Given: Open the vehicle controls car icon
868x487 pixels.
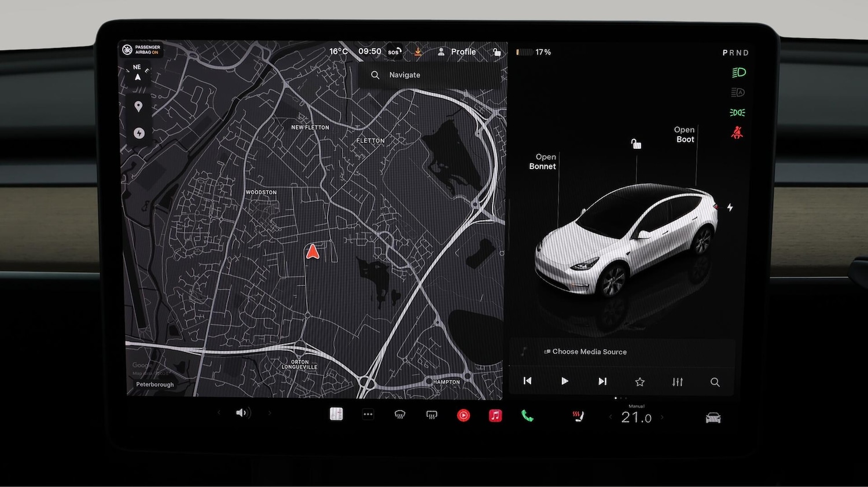Looking at the screenshot, I should pyautogui.click(x=713, y=418).
